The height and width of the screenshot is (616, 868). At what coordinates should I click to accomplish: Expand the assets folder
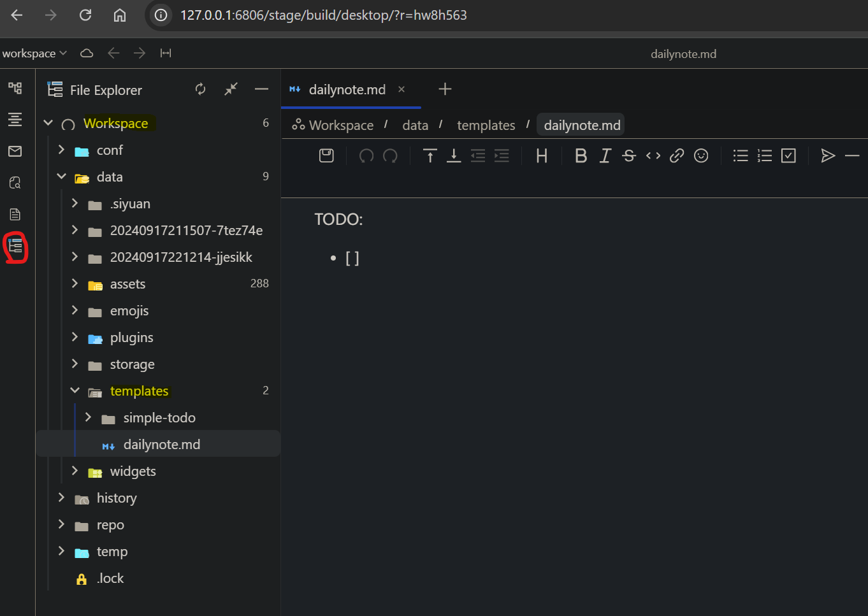[x=75, y=283]
